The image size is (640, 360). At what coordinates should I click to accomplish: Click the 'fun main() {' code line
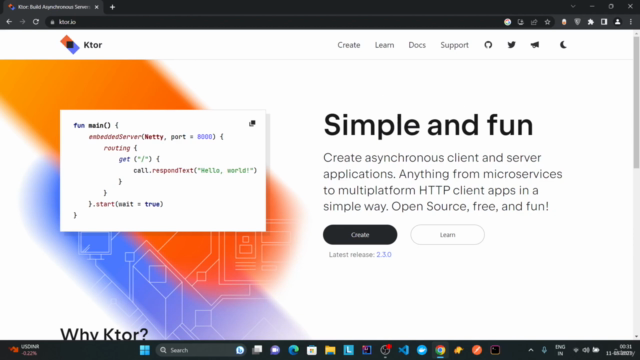click(x=96, y=125)
